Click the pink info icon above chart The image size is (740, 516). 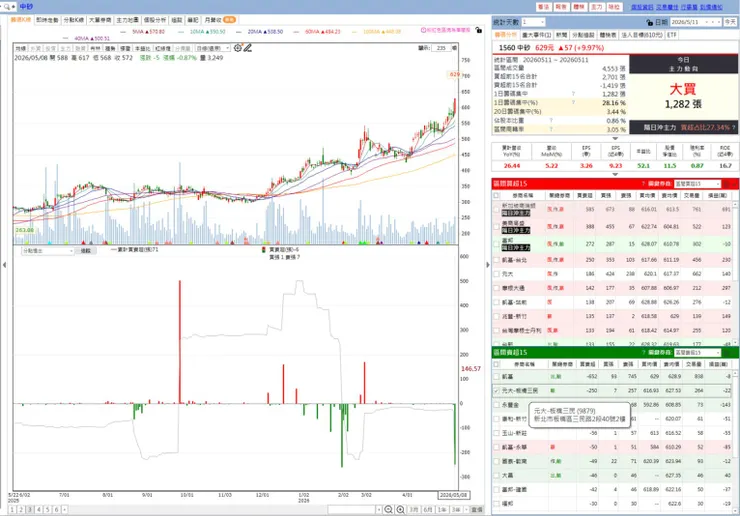[x=423, y=30]
